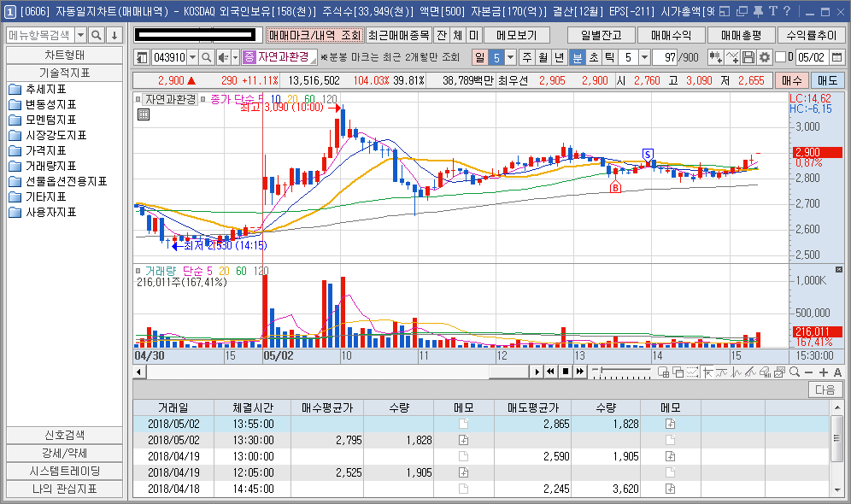Select the 년 yearly period button
Viewport: 851px width, 504px height.
click(560, 57)
